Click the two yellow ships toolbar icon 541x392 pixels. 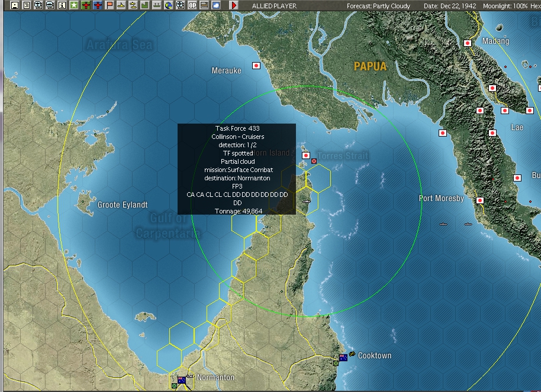[133, 5]
